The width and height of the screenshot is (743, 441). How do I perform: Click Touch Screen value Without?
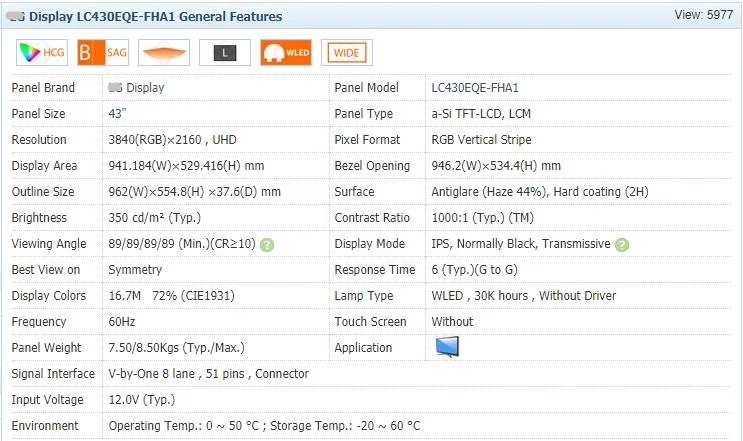click(452, 322)
